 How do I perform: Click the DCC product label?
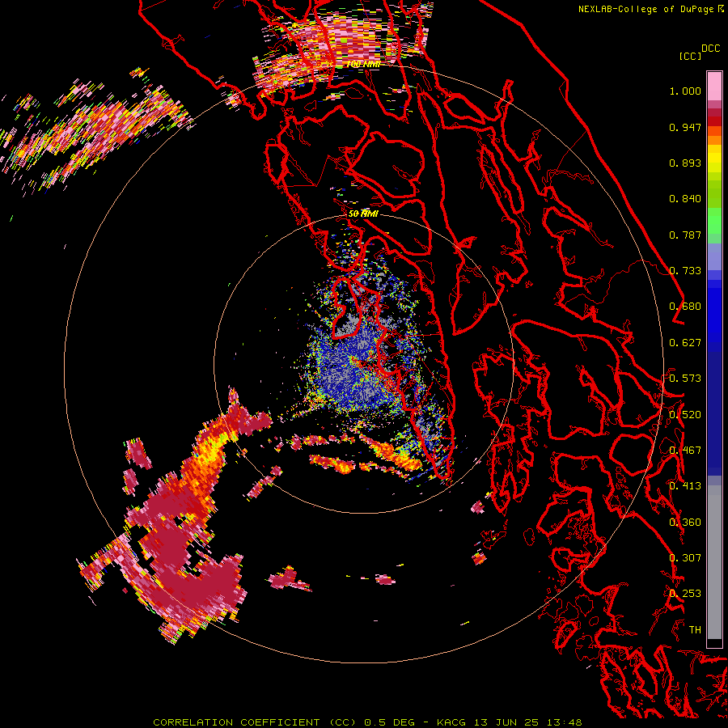pyautogui.click(x=710, y=49)
